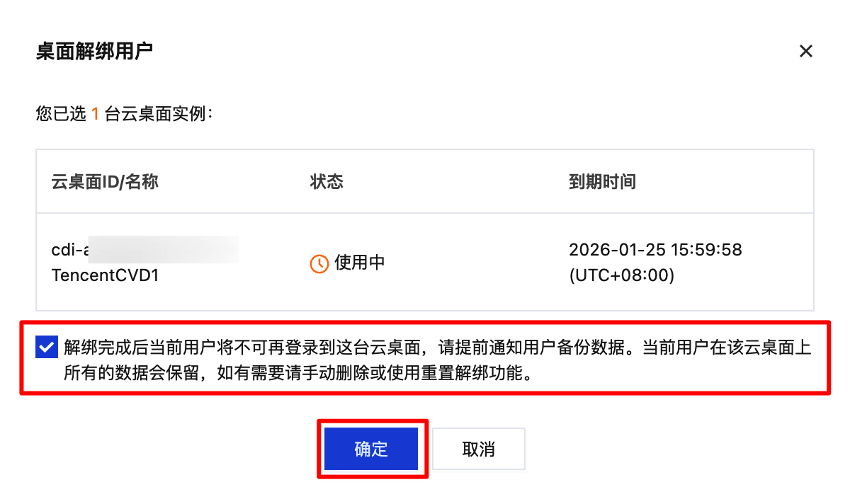Click the orange selected count 1
Viewport: 850px width, 504px height.
[x=95, y=113]
